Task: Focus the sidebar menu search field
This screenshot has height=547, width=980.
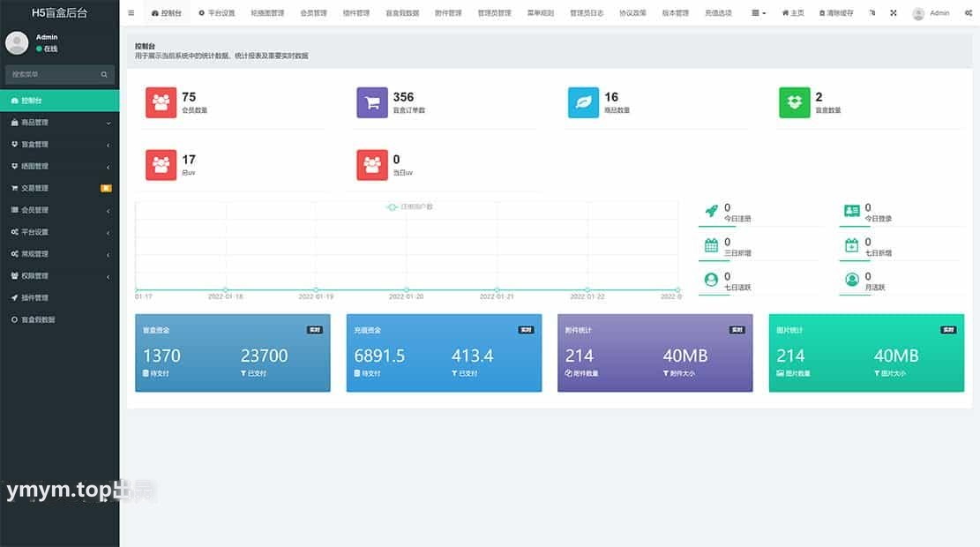Action: pos(59,74)
